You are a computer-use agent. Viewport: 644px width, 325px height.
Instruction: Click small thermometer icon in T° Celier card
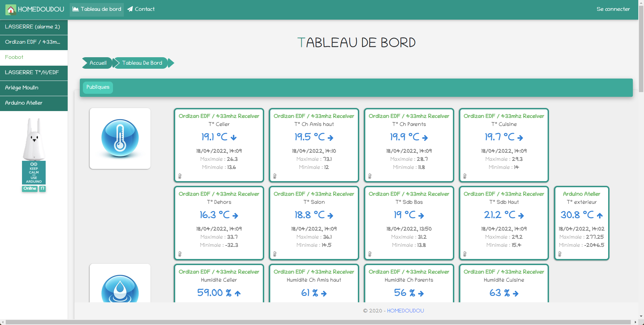point(180,176)
